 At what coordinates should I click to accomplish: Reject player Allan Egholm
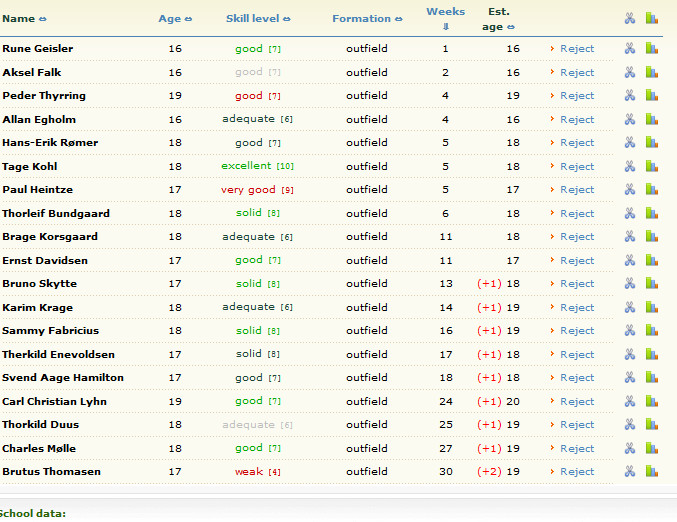(577, 120)
